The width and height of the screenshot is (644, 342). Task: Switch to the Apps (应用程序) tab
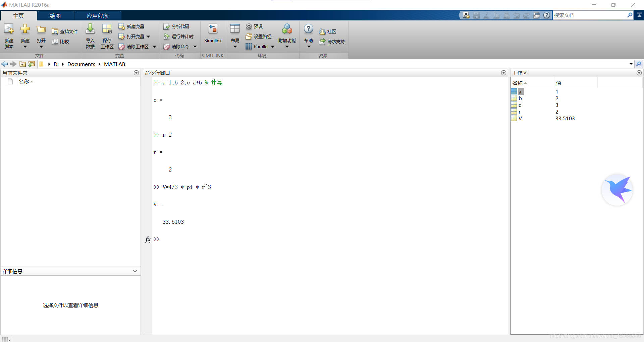(98, 16)
